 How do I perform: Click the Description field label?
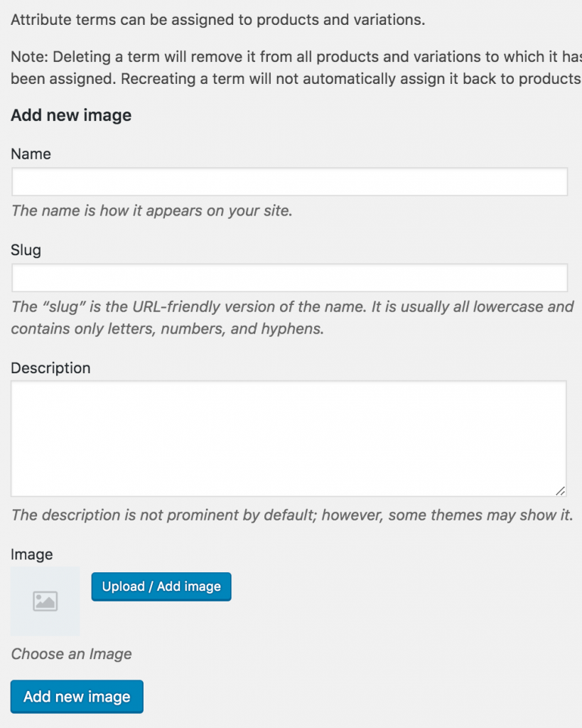point(50,368)
